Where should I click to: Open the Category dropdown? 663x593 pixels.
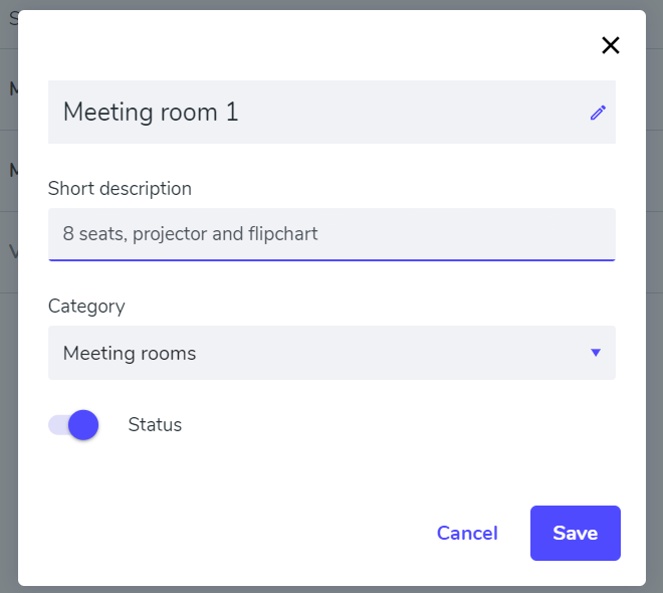coord(331,353)
